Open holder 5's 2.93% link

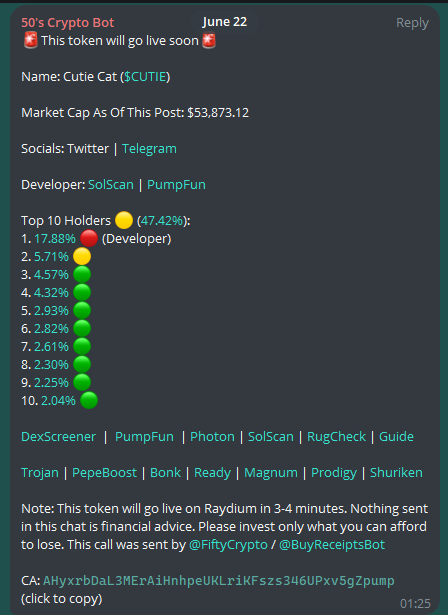51,311
